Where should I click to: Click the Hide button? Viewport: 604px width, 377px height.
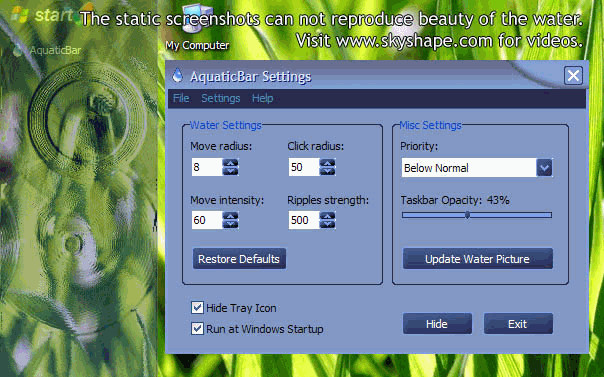[437, 323]
